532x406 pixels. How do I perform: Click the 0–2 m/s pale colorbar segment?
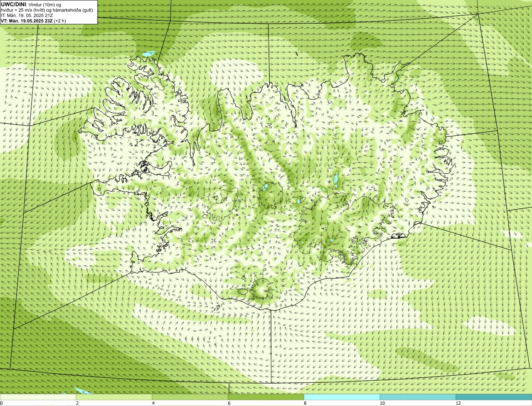click(38, 397)
